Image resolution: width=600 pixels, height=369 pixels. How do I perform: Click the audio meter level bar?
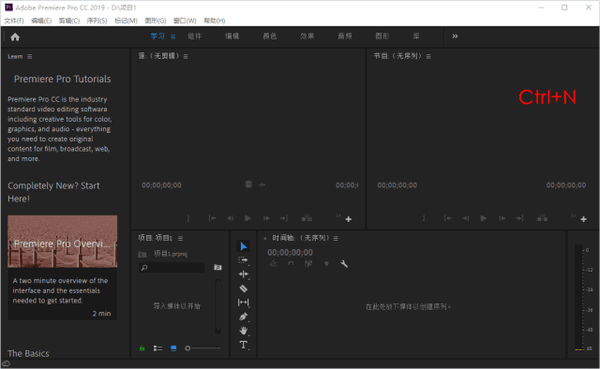click(579, 297)
